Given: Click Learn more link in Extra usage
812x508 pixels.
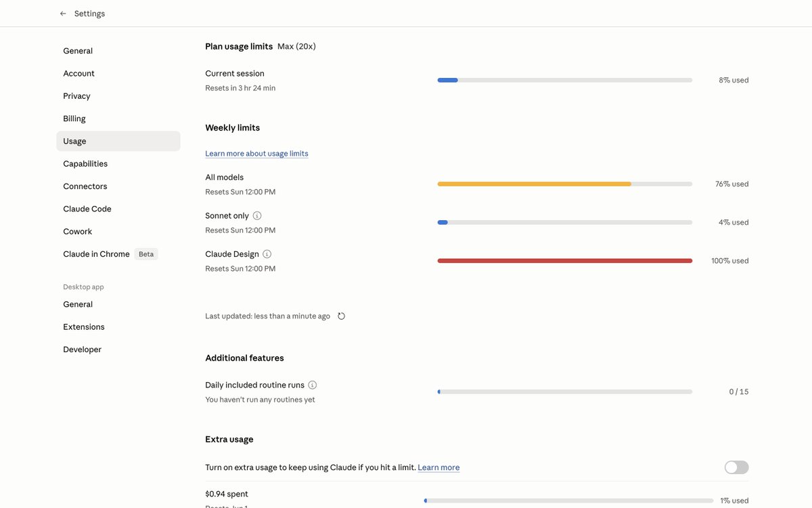Looking at the screenshot, I should tap(438, 467).
